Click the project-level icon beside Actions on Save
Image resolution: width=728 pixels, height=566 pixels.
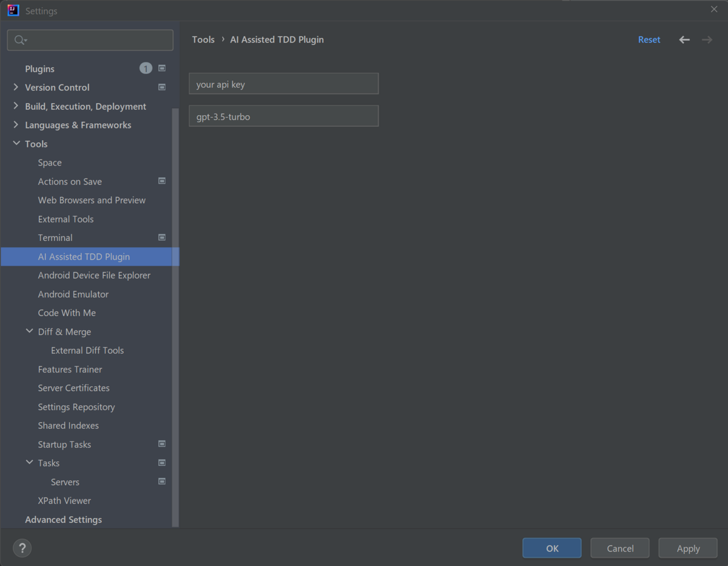point(162,181)
